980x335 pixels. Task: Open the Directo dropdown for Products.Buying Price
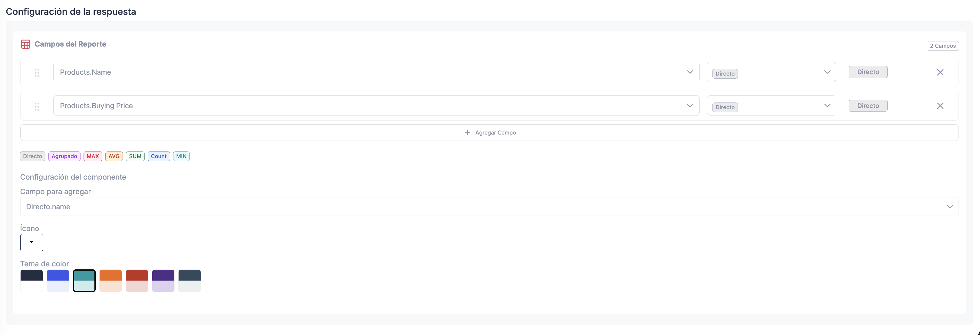827,105
